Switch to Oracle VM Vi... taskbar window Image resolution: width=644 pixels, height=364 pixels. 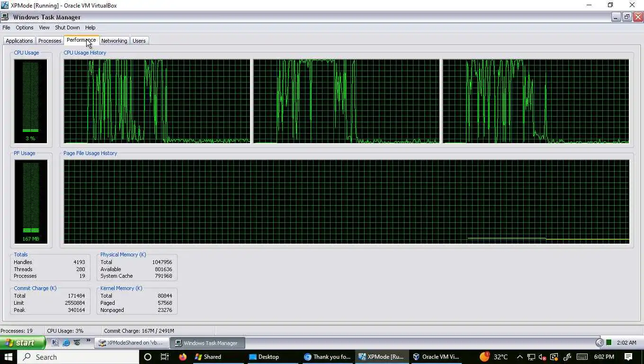[437, 357]
